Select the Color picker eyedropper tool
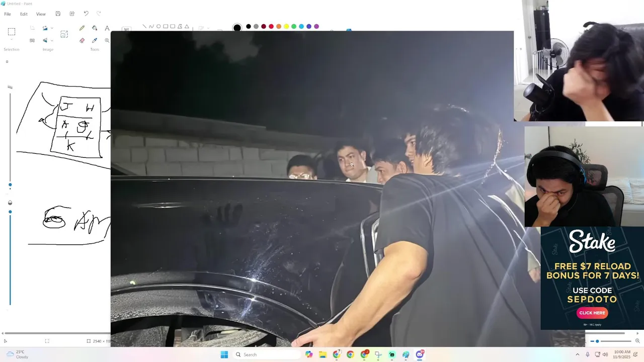The height and width of the screenshot is (362, 644). tap(95, 40)
